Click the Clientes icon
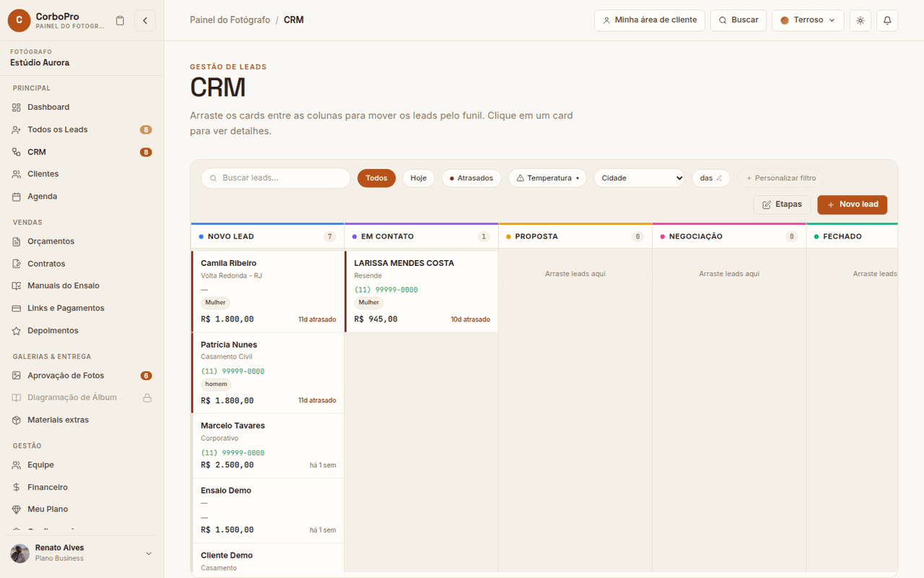The image size is (924, 578). point(17,174)
